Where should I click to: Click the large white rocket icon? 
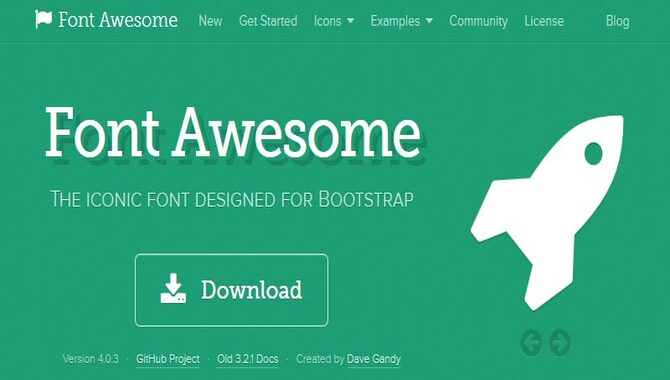547,212
